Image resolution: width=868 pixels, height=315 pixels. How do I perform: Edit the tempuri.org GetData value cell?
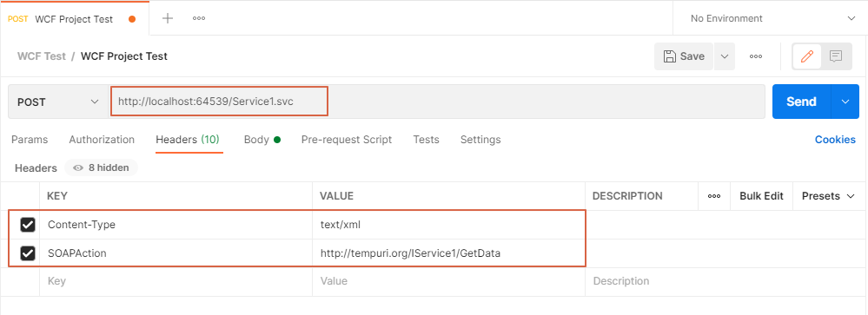pos(449,253)
